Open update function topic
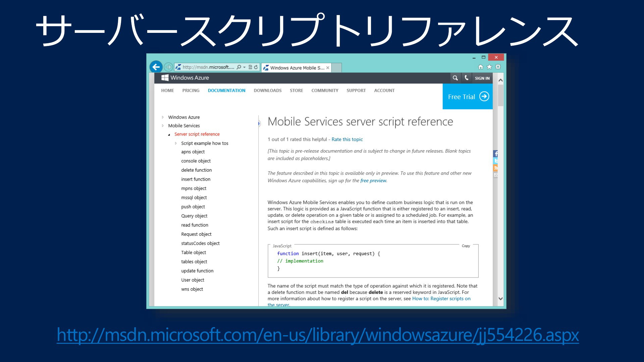Image resolution: width=644 pixels, height=362 pixels. [x=197, y=271]
